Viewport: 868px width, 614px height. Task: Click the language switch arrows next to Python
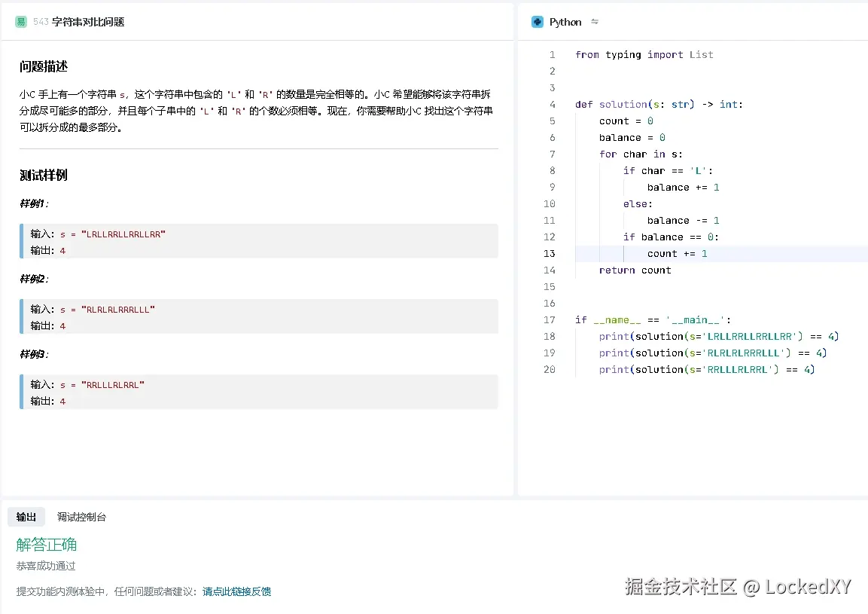[x=595, y=22]
